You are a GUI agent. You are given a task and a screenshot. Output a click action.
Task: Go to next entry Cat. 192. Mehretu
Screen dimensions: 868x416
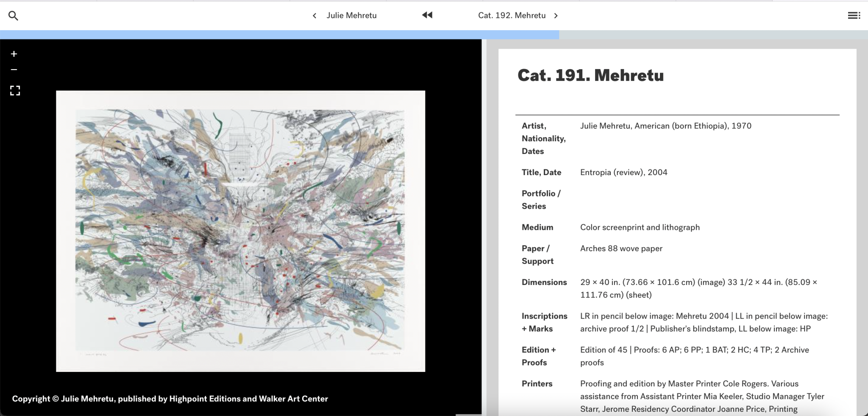tap(512, 16)
